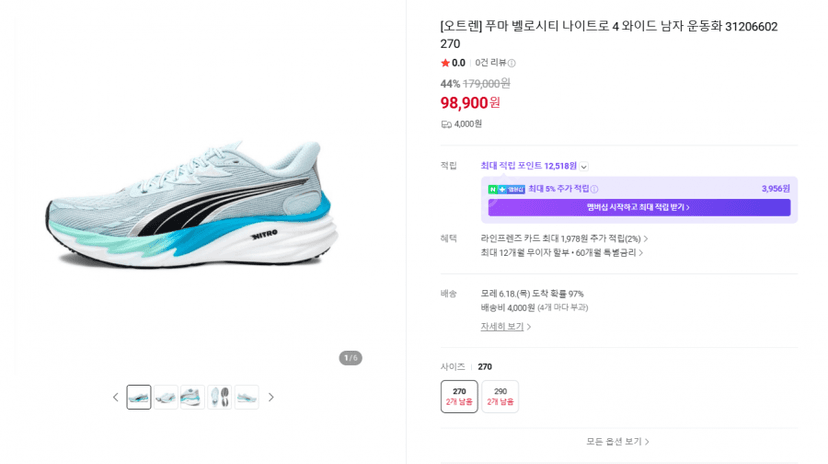Click the delivery truck shipping fee icon

[x=446, y=124]
